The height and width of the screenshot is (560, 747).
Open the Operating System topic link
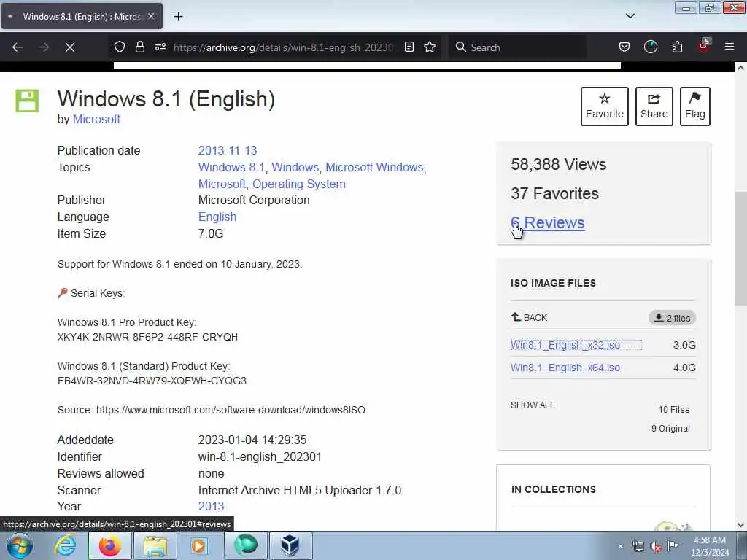point(298,184)
